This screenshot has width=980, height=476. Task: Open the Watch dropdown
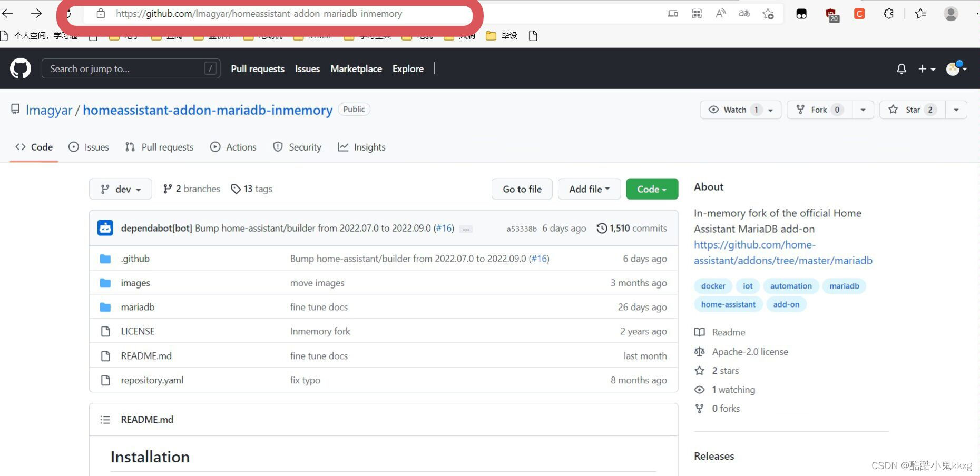coord(740,110)
